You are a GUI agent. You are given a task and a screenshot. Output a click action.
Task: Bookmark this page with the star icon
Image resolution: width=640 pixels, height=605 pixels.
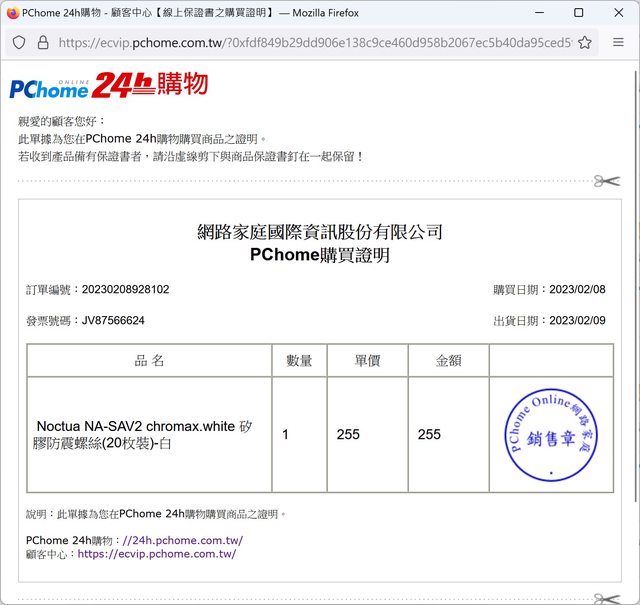click(x=585, y=43)
